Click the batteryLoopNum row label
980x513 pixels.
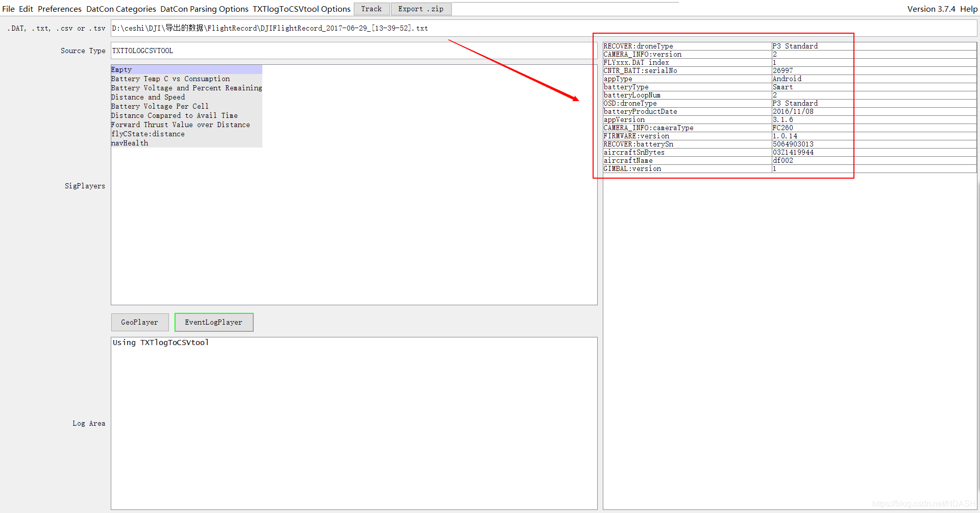click(x=632, y=95)
